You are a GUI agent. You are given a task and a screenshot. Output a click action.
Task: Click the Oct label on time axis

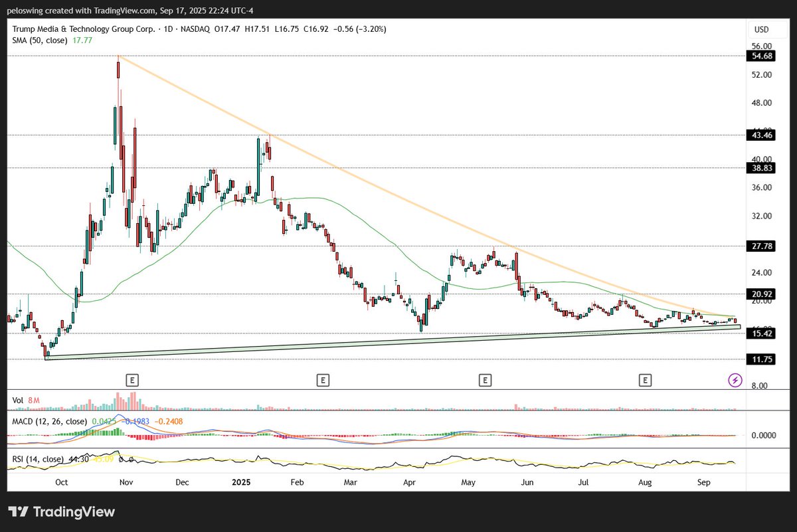62,482
